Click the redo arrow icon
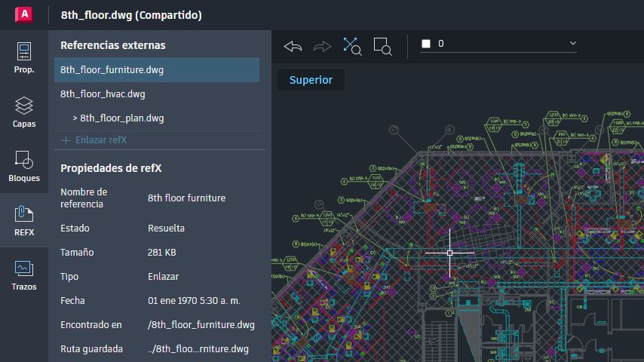 coord(322,47)
